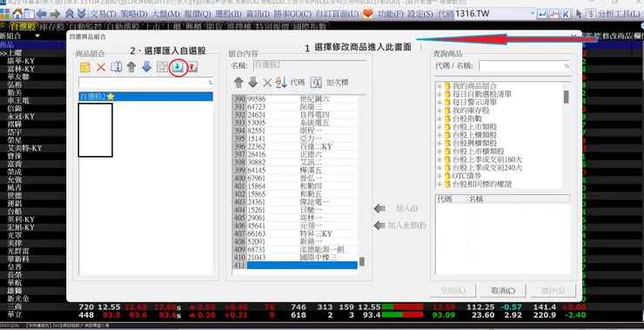Viewport: 644px width, 330px height.
Task: Click the import watchlist (download) icon
Action: [178, 67]
